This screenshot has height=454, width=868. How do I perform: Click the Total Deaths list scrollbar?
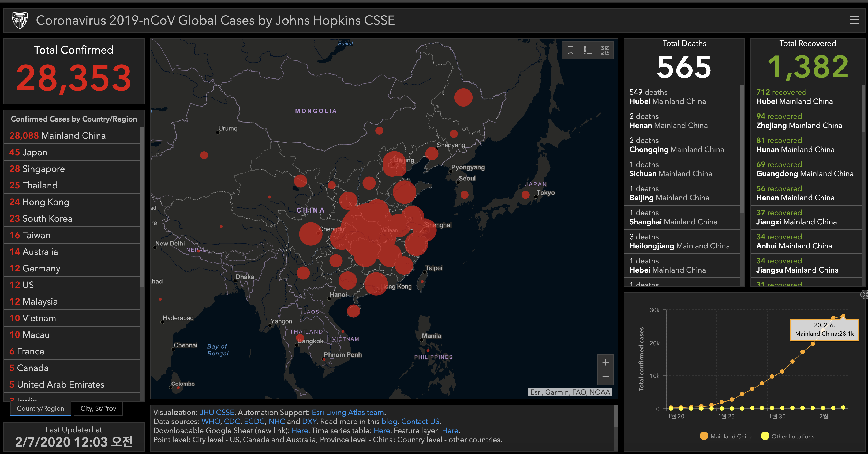click(742, 148)
